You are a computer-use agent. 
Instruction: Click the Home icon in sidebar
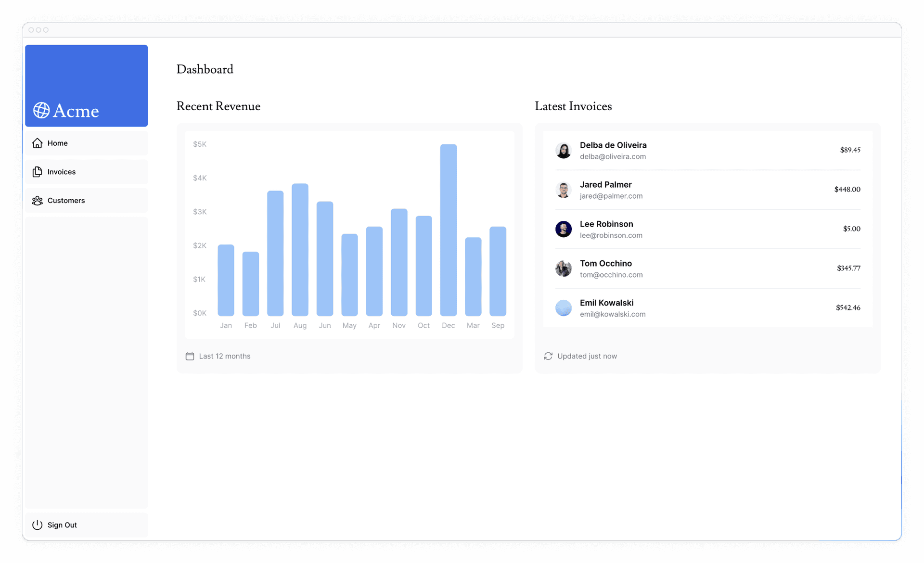coord(38,142)
